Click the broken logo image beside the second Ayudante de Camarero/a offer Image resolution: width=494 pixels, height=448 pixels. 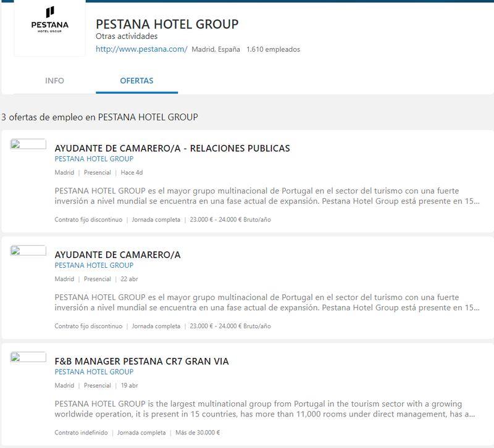pyautogui.click(x=28, y=251)
